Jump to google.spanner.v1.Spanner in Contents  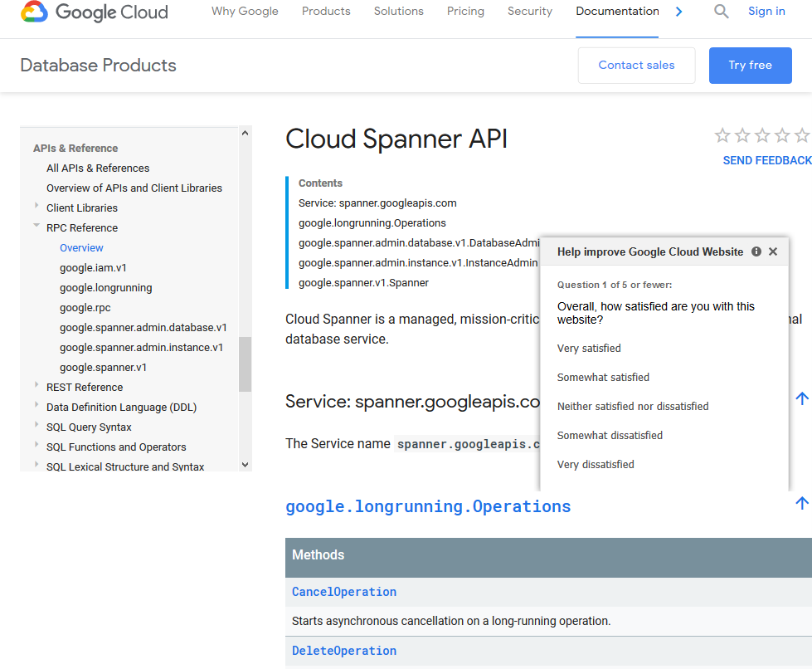[x=363, y=283]
